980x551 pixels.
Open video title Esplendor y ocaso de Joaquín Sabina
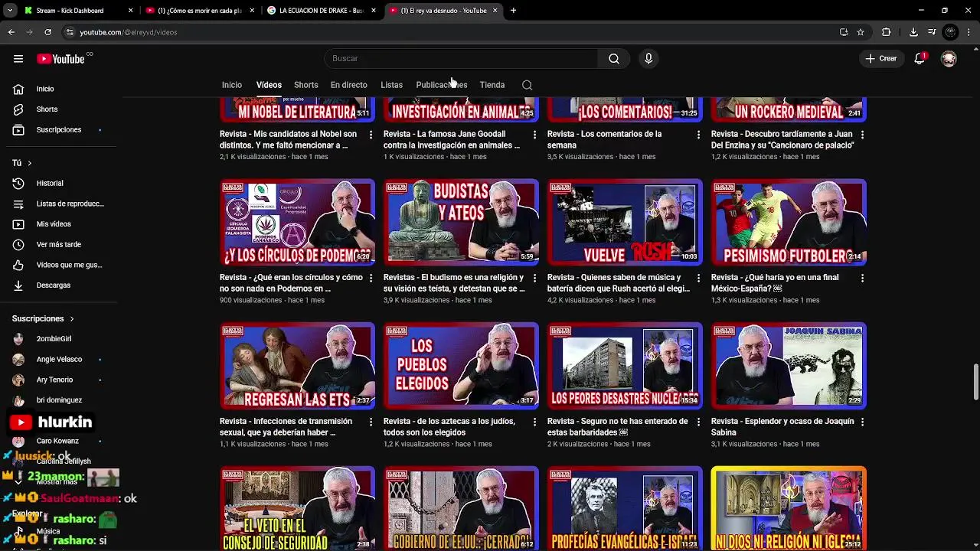pos(782,427)
